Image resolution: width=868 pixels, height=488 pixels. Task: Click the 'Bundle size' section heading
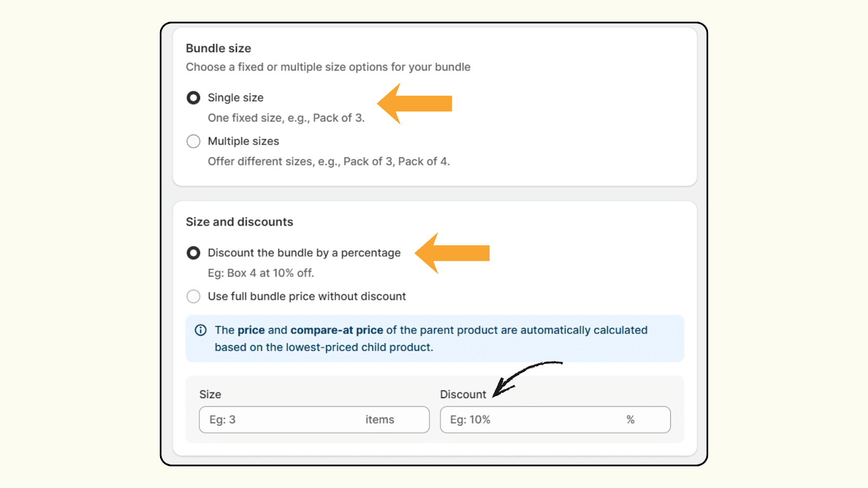pos(219,48)
